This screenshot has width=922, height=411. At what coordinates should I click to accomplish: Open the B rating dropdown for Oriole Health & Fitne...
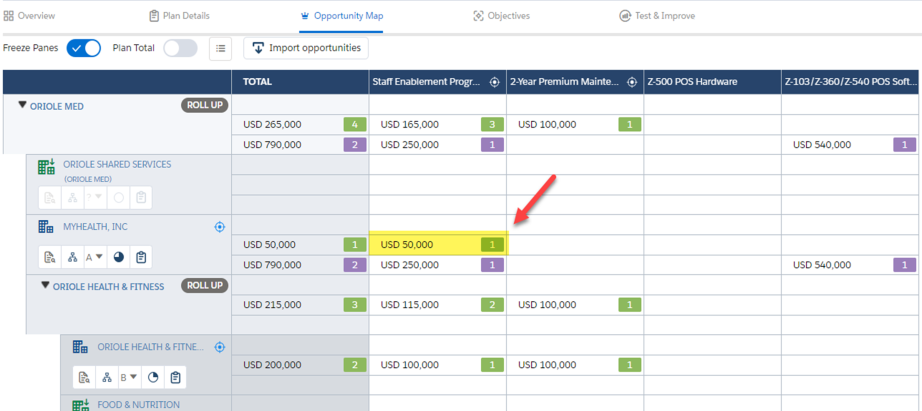pos(129,377)
